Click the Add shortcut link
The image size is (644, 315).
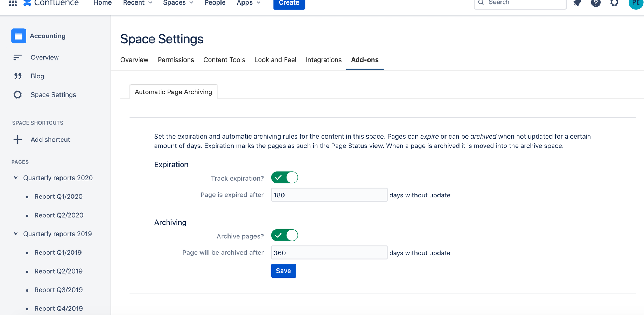point(50,139)
